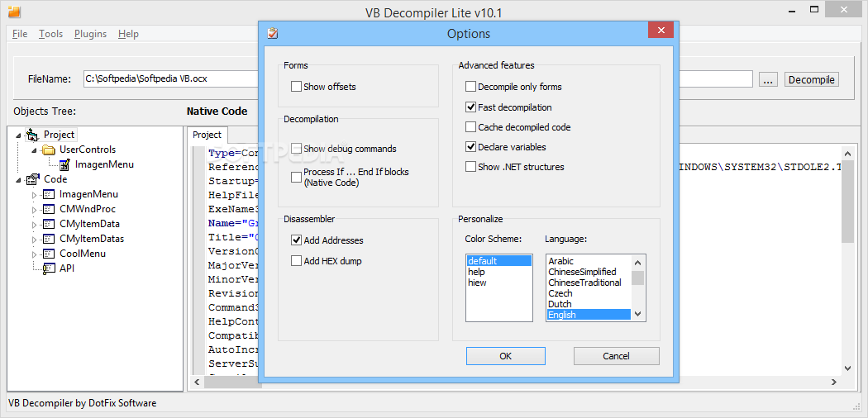Click the Language list scrollbar thumb
868x418 pixels.
[x=637, y=278]
